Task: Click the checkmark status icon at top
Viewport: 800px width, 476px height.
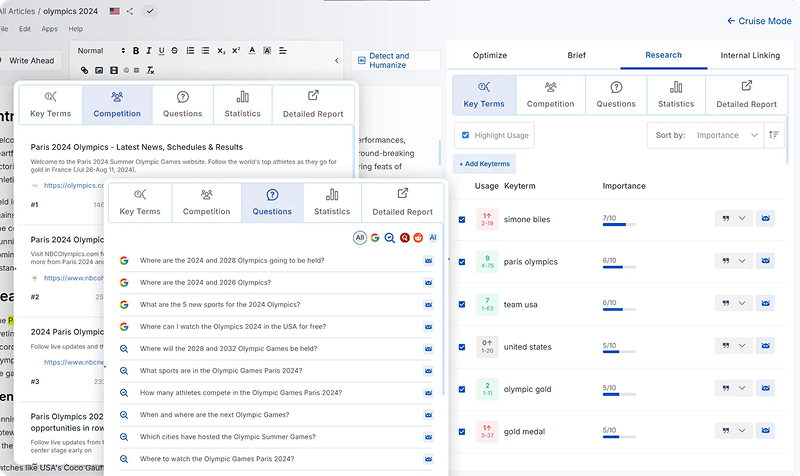Action: click(x=150, y=11)
